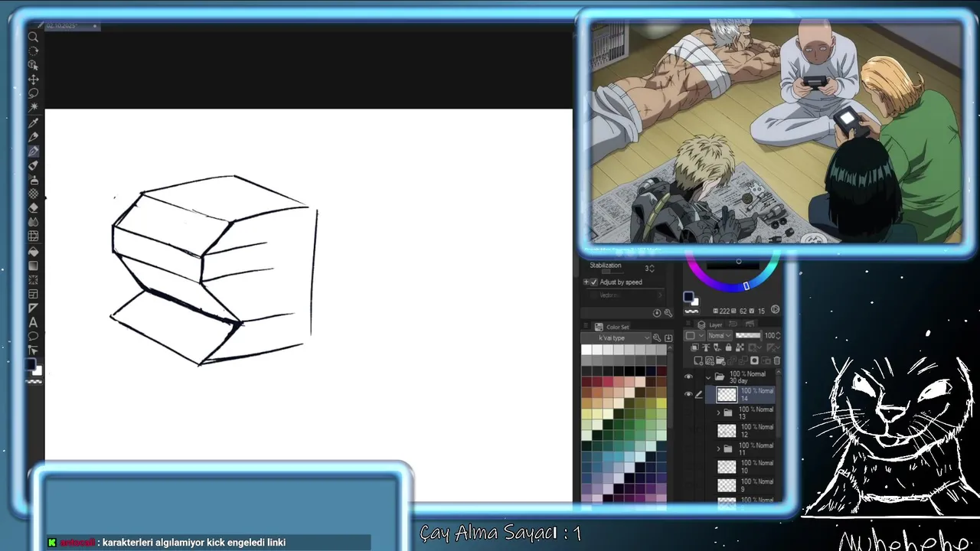
Task: Select the Rotate view tool
Action: [33, 51]
